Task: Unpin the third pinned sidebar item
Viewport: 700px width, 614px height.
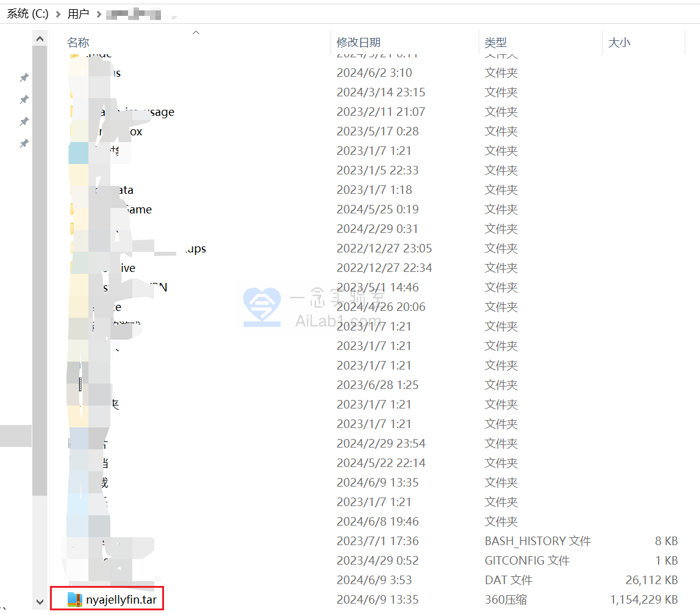Action: tap(24, 121)
